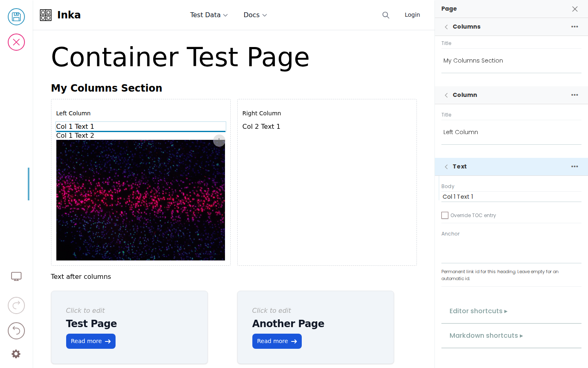Screen dimensions: 588x368
Task: Click the undo arrow icon
Action: [16, 331]
